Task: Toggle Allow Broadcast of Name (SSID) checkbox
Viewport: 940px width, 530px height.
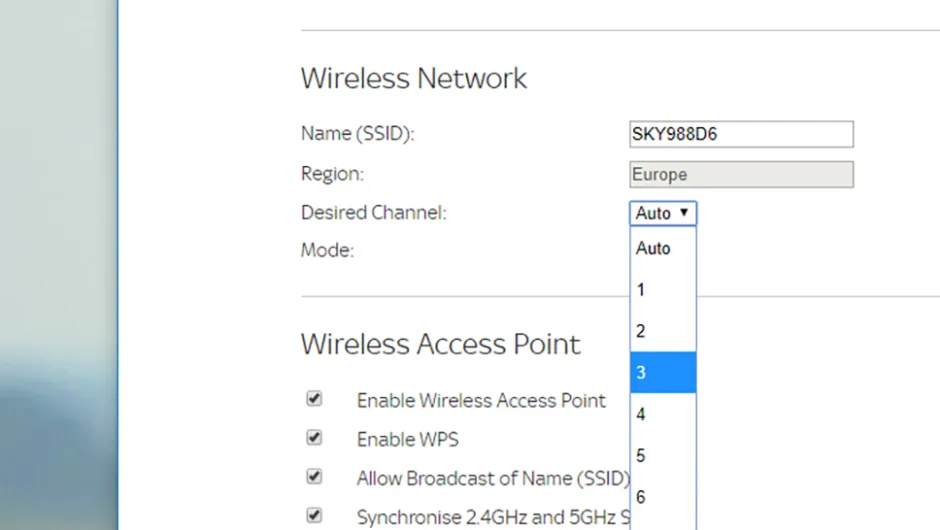Action: pyautogui.click(x=314, y=477)
